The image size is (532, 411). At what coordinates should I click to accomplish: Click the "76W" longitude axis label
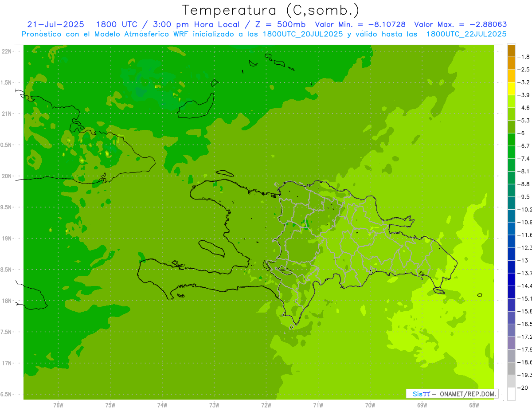[58, 405]
